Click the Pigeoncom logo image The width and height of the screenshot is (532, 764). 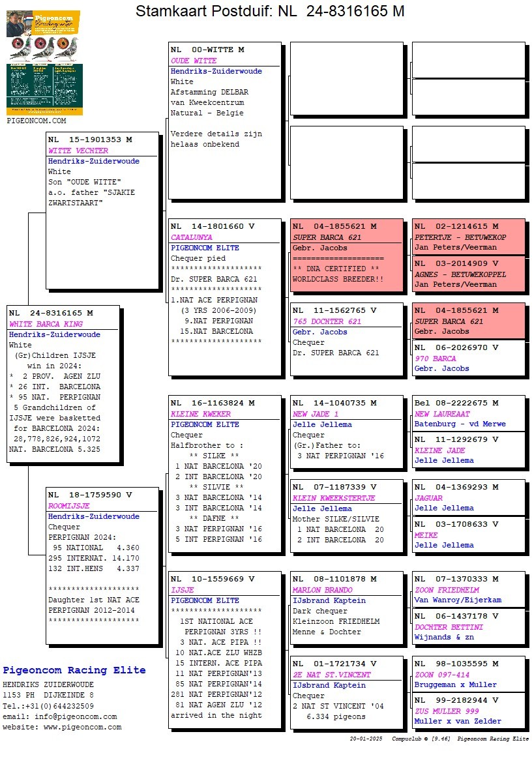pyautogui.click(x=44, y=63)
